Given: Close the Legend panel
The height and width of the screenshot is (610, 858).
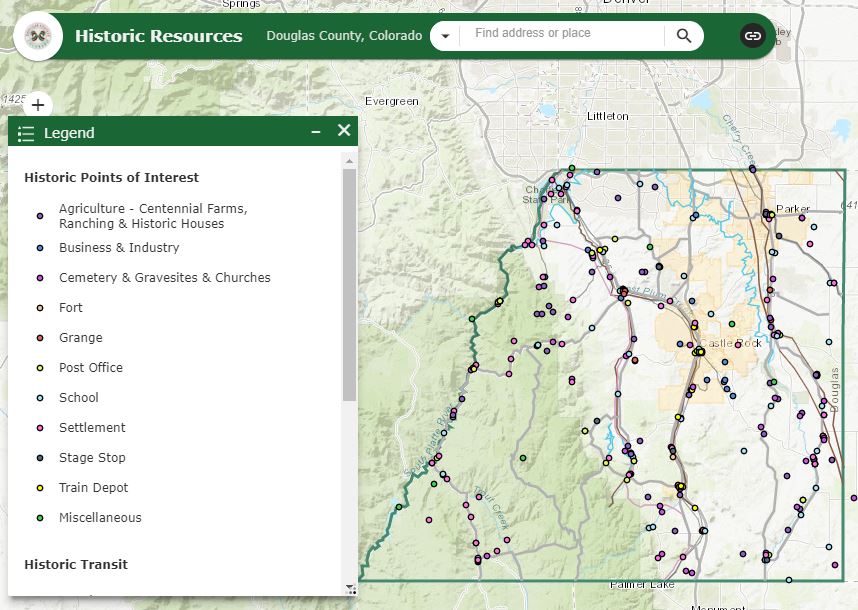Looking at the screenshot, I should [x=344, y=131].
